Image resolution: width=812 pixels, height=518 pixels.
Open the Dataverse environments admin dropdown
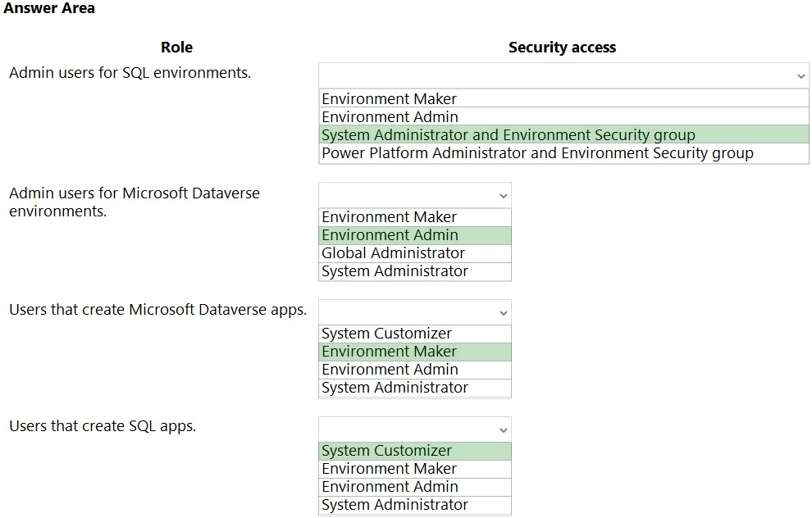click(x=415, y=195)
